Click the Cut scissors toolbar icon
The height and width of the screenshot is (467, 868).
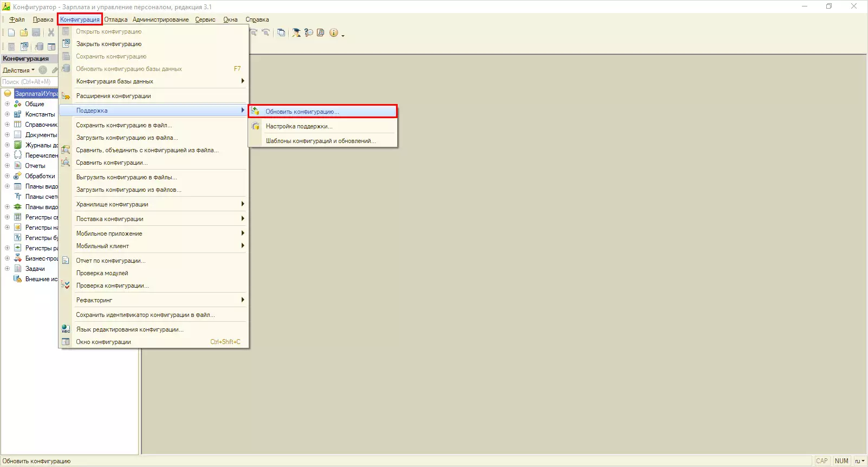[51, 33]
